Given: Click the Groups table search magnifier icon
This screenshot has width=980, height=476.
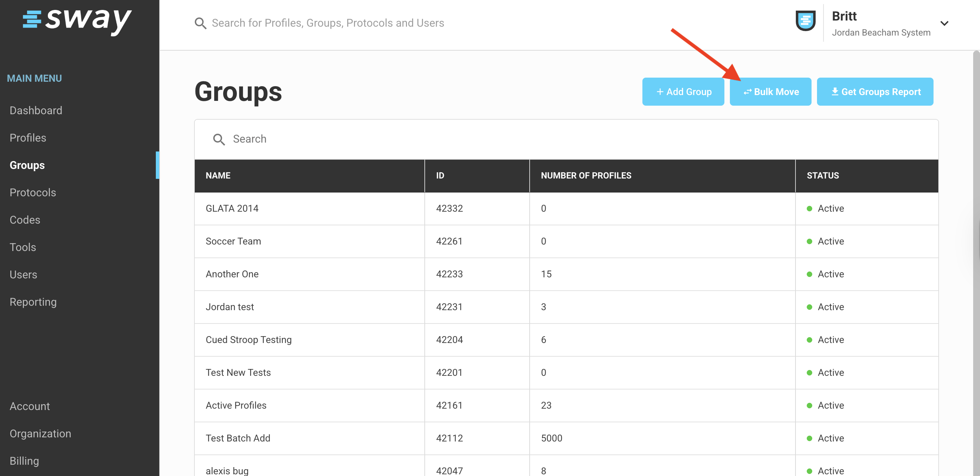Looking at the screenshot, I should (x=219, y=140).
